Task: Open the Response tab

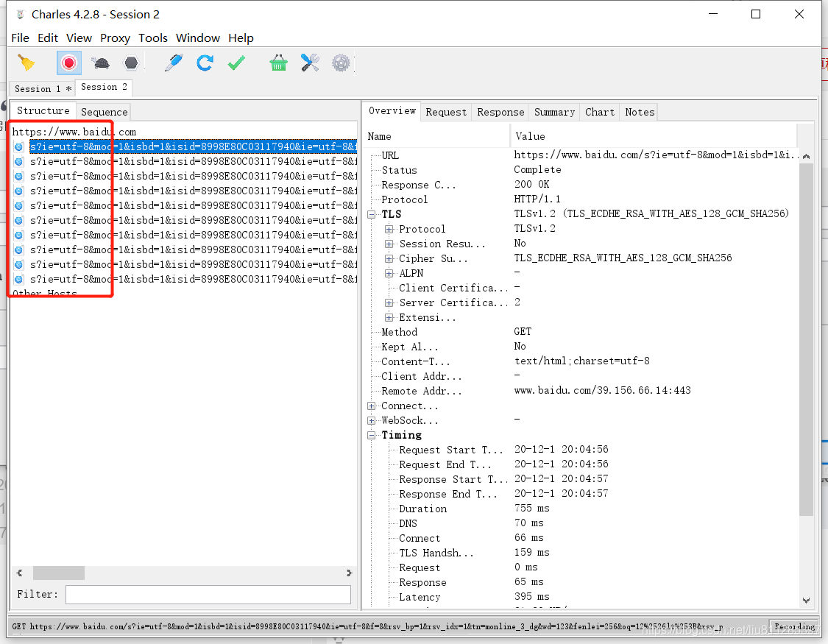Action: coord(500,112)
